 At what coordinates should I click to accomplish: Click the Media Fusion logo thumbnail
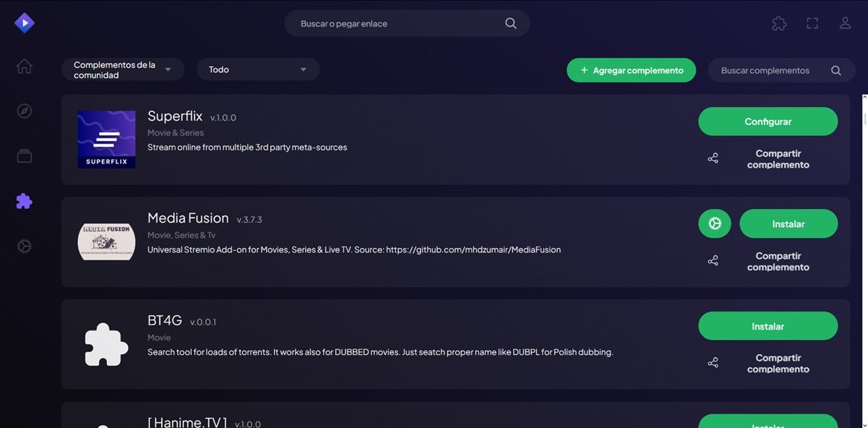click(106, 242)
